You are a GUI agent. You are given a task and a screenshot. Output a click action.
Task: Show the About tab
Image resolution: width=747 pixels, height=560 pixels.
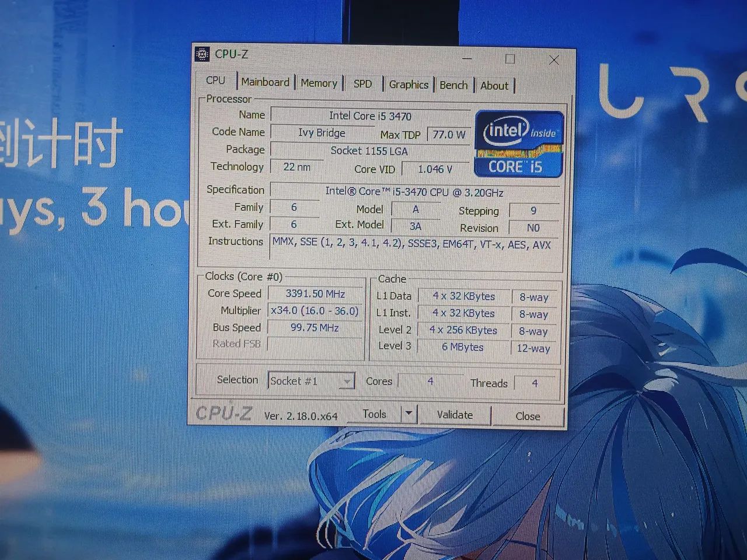(x=494, y=86)
